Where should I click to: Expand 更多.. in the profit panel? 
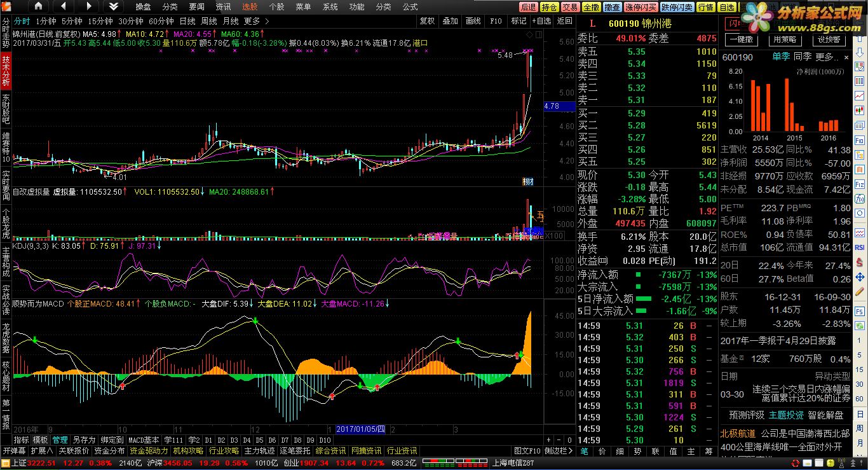[x=825, y=57]
